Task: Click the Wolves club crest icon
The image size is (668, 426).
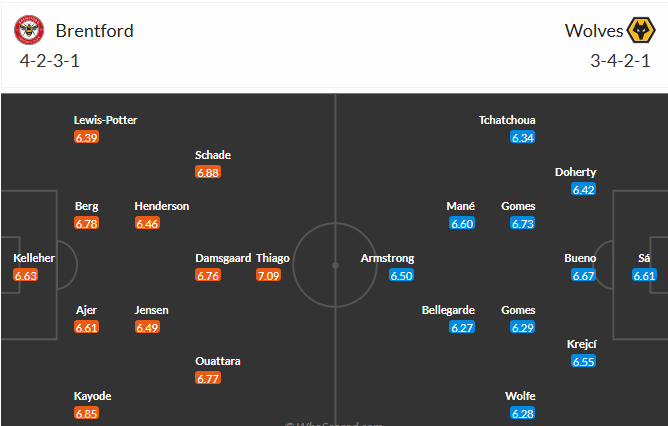Action: [638, 30]
